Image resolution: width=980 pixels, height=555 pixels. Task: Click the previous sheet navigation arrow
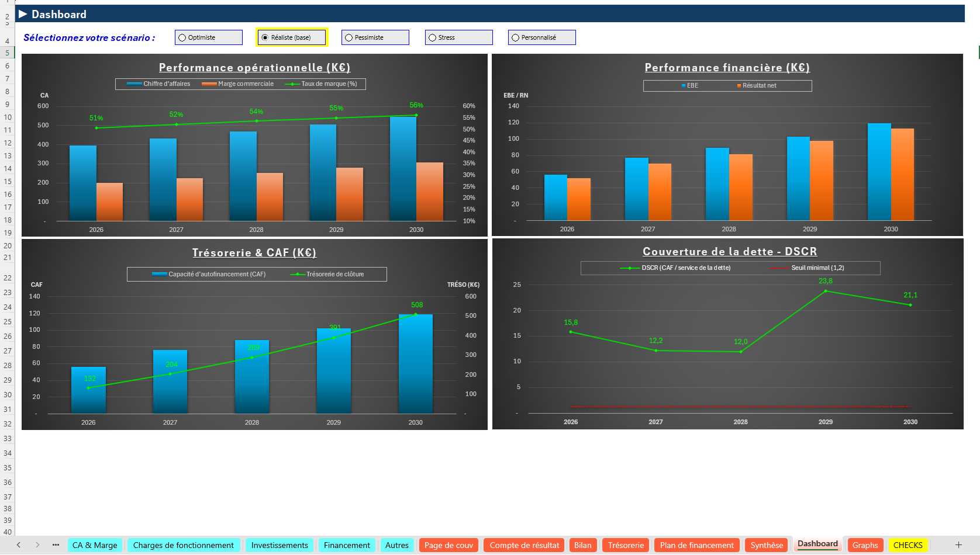click(x=19, y=545)
